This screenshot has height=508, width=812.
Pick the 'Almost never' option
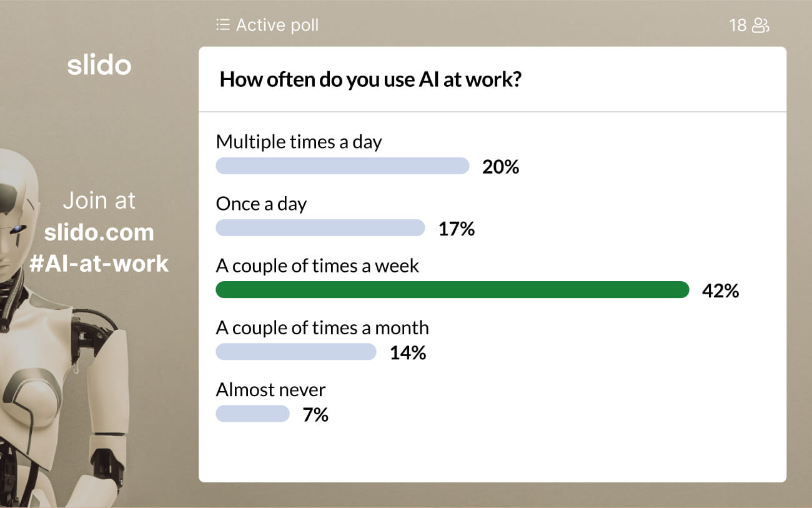point(270,390)
